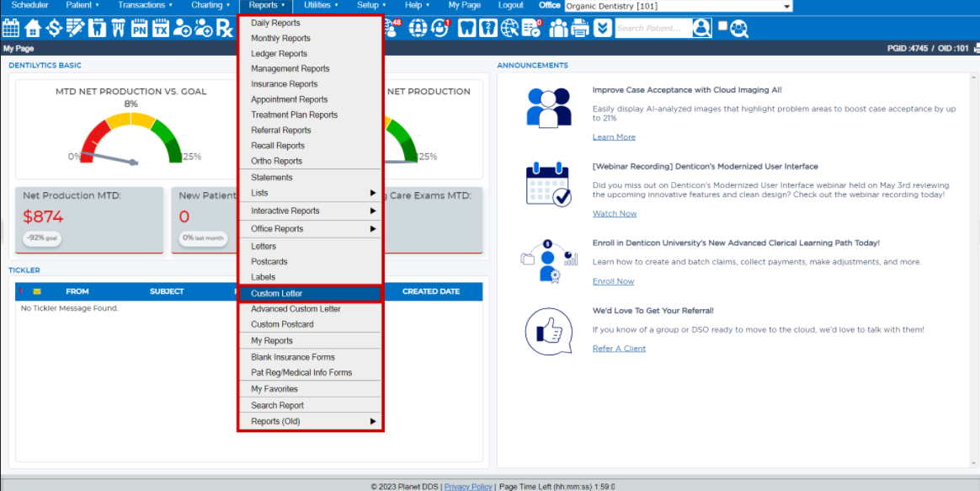Viewport: 980px width, 491px height.
Task: Click the Enroll Now link
Action: [613, 281]
